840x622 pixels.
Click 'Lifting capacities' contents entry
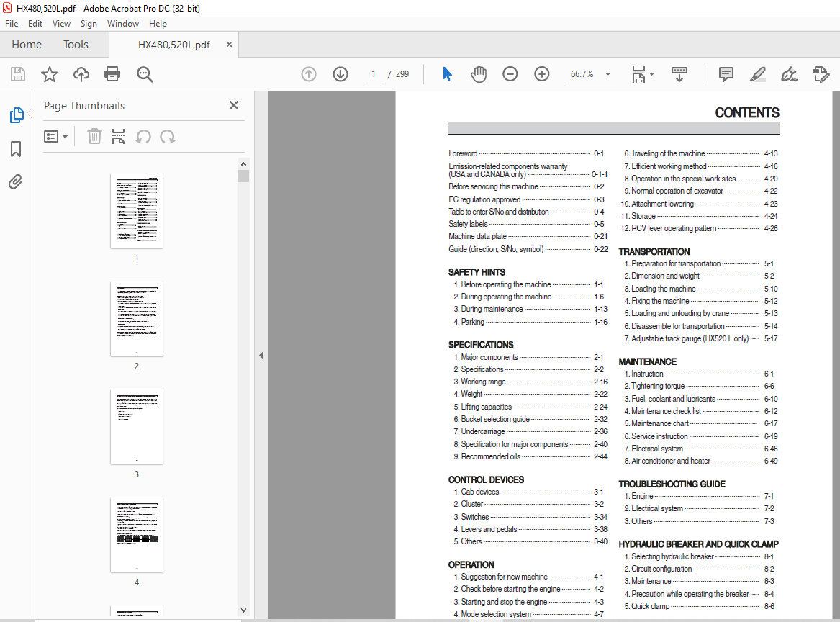[x=487, y=407]
